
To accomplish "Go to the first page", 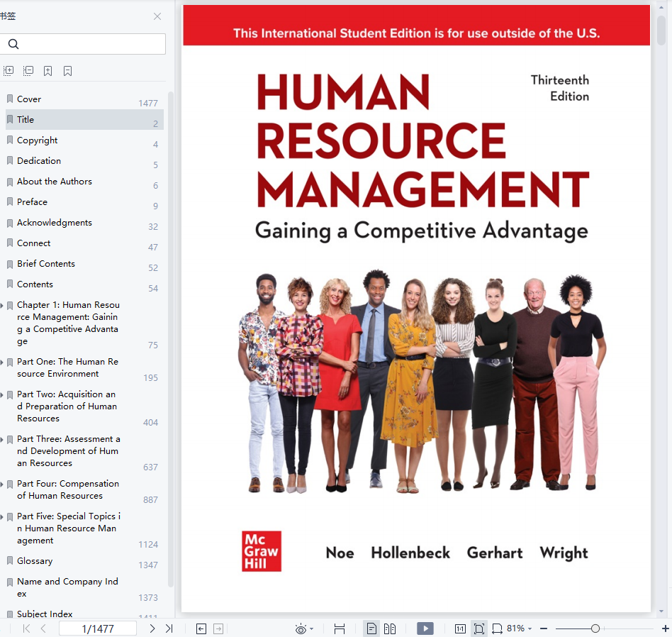I will 26,629.
